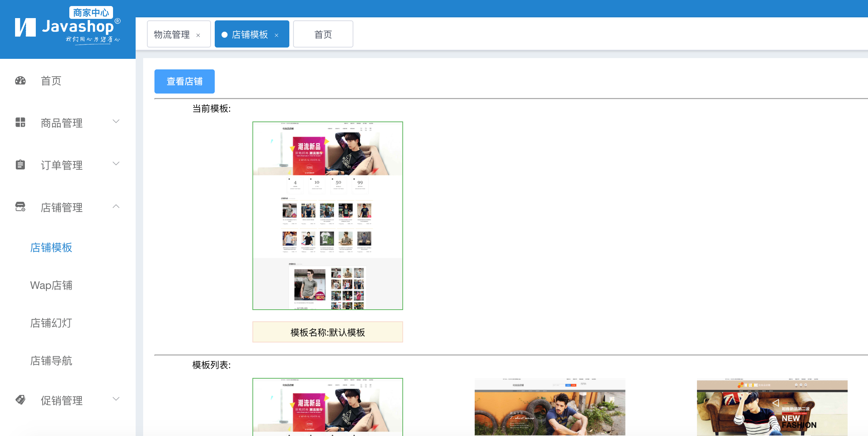Click the dashboard icon beside 首页
This screenshot has width=868, height=436.
pyautogui.click(x=20, y=81)
